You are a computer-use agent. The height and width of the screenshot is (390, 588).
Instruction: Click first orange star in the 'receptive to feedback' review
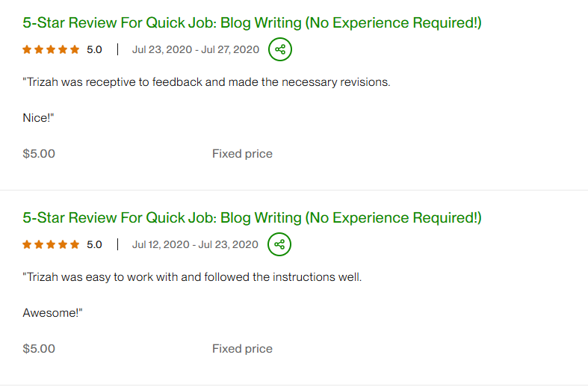tap(27, 50)
